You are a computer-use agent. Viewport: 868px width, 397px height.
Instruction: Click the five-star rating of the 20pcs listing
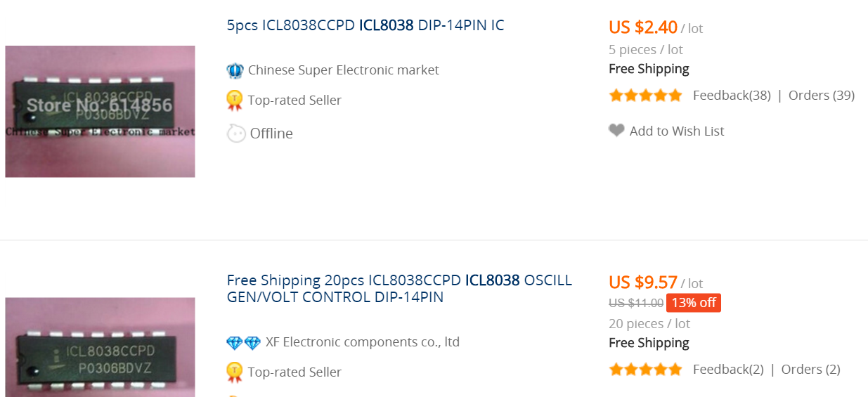pos(645,370)
